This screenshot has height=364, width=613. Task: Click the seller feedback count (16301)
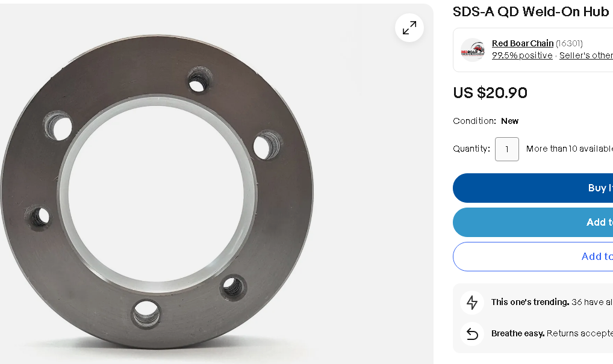coord(569,43)
